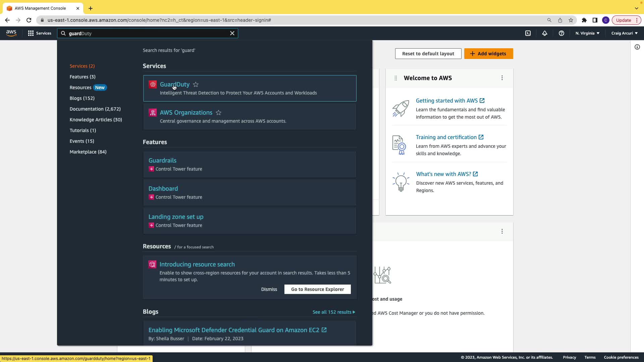Image resolution: width=644 pixels, height=362 pixels.
Task: Click the AWS logo home icon
Action: pos(11,33)
